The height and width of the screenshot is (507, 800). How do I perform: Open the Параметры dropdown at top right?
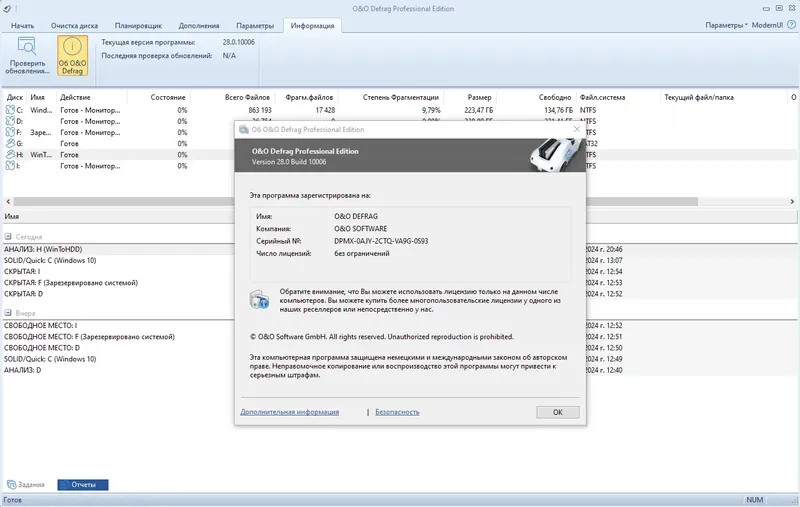(x=726, y=25)
